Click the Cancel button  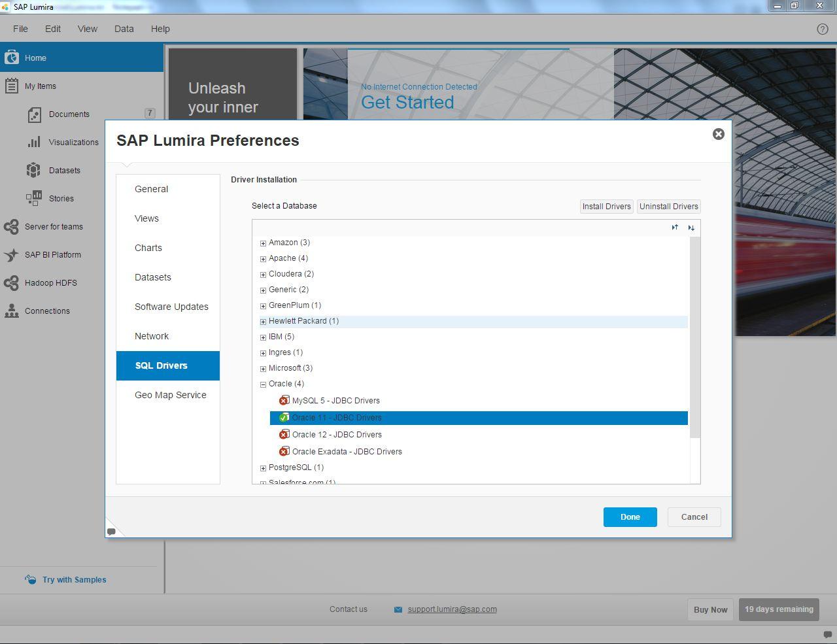coord(694,517)
